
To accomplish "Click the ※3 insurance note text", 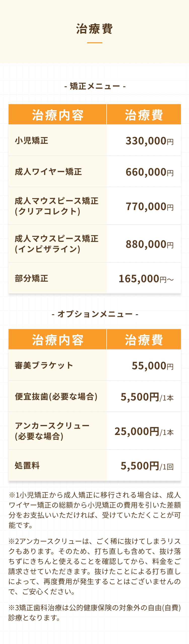I will tap(94, 613).
